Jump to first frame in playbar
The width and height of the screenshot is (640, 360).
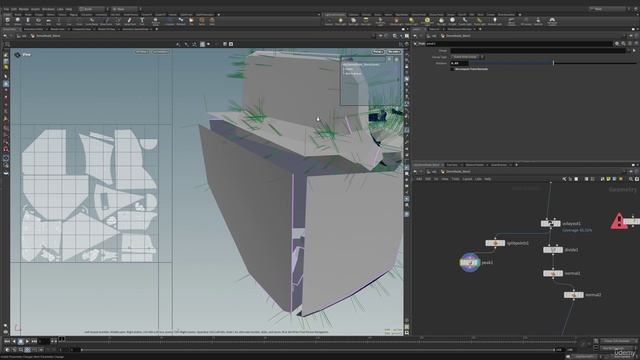tap(7, 341)
